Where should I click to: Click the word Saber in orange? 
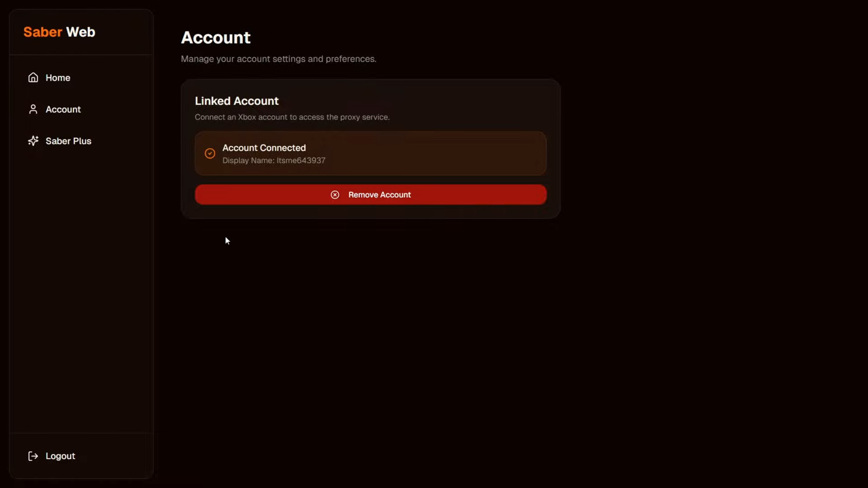pos(43,32)
